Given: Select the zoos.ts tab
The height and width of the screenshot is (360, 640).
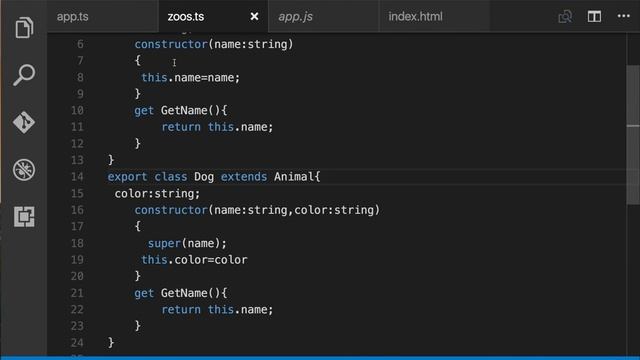Looking at the screenshot, I should (186, 17).
